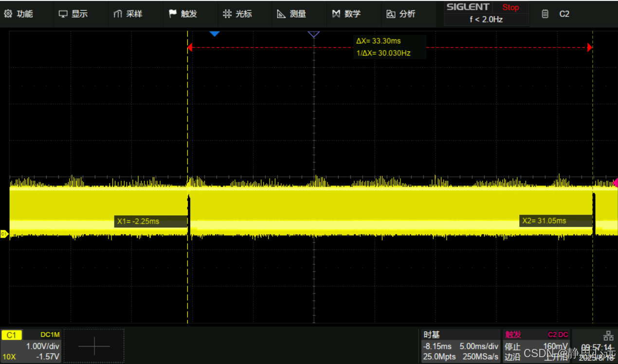Click the 5.00ms/div timebase value
The width and height of the screenshot is (618, 364).
point(479,347)
